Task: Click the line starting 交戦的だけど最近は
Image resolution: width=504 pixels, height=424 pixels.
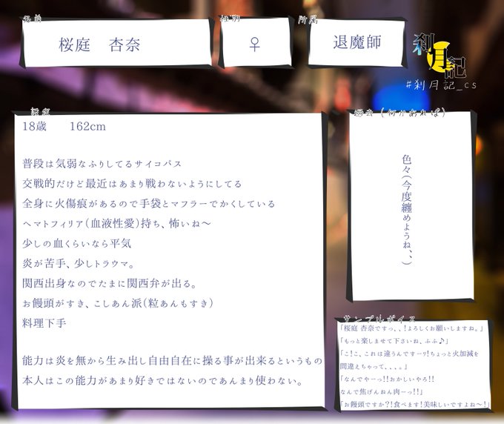Action: click(x=132, y=184)
